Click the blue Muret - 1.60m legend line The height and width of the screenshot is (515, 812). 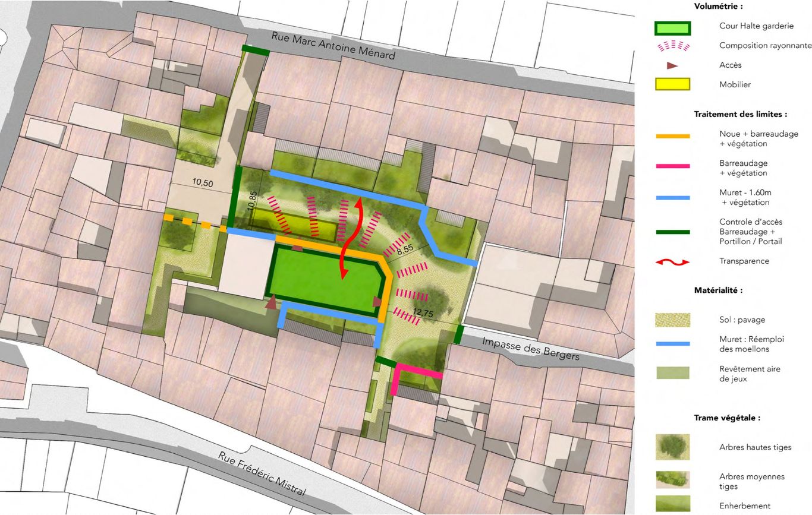tap(673, 197)
